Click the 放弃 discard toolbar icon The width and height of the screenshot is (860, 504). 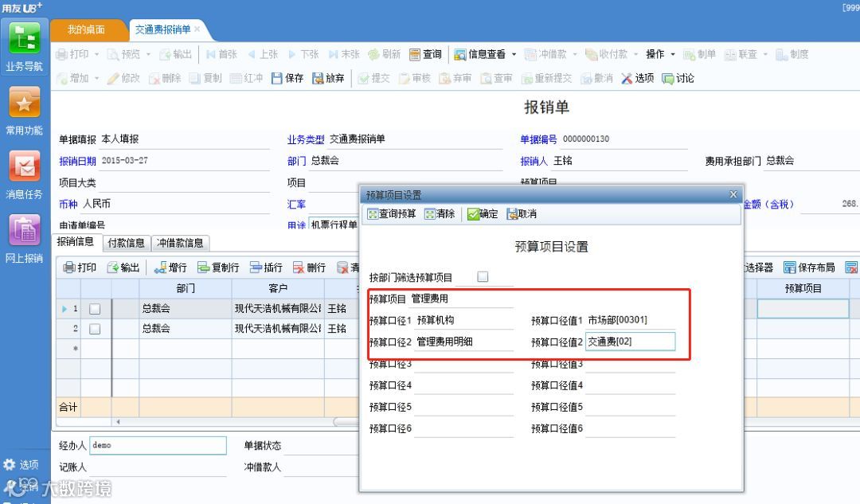[x=328, y=78]
